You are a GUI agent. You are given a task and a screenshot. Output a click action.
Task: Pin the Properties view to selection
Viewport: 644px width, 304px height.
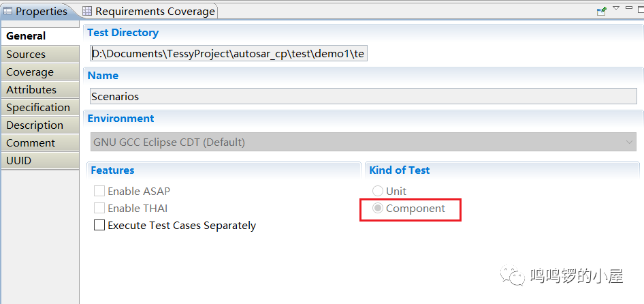pyautogui.click(x=602, y=11)
